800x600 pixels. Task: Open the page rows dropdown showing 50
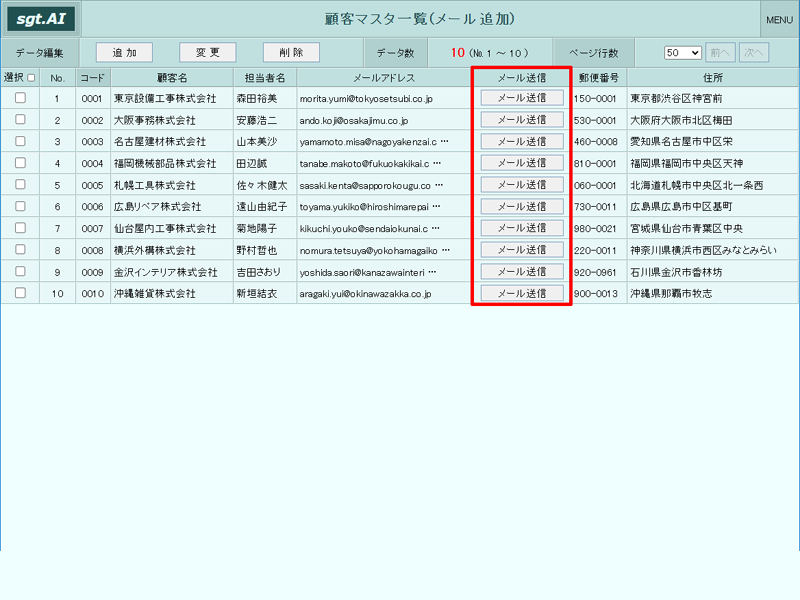click(683, 53)
